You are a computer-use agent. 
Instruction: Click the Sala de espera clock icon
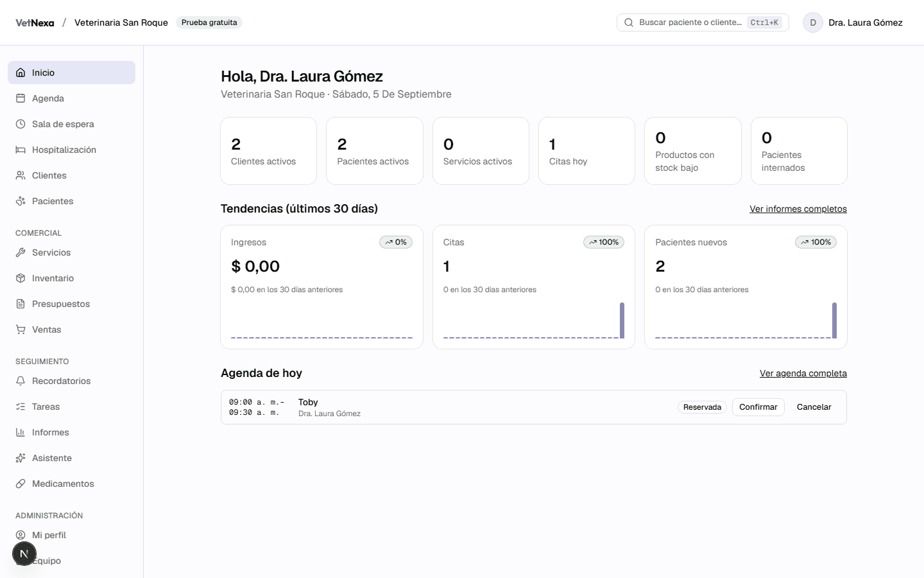pyautogui.click(x=21, y=124)
